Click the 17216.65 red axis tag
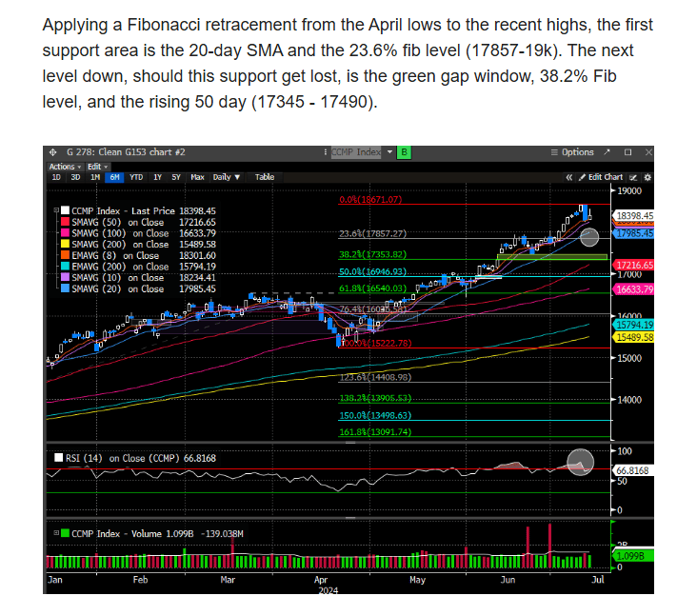677x616 pixels. pos(634,265)
